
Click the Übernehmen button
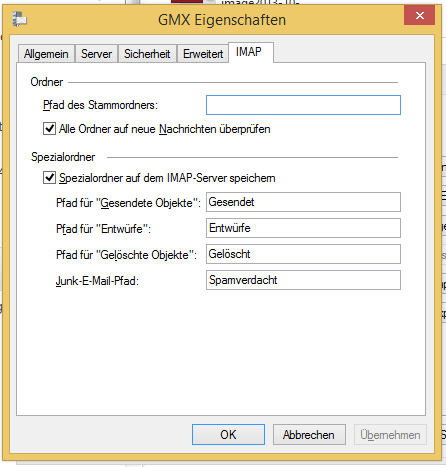pos(390,435)
